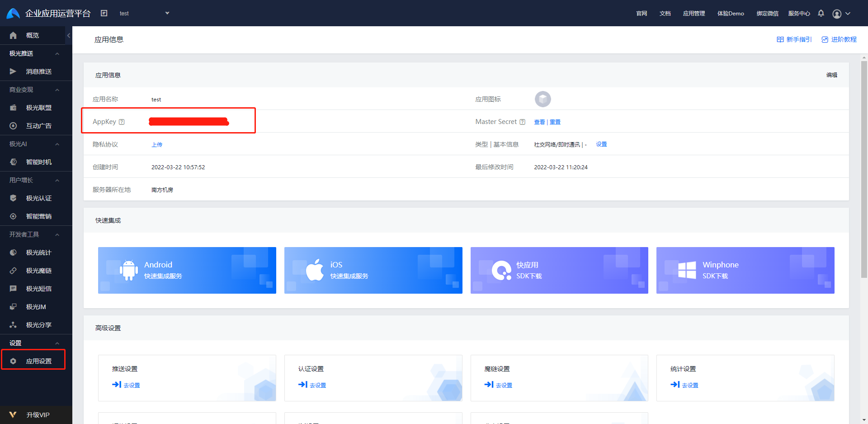Click the 极光统计 pie chart icon
Screen dimensions: 868x424
[13, 252]
